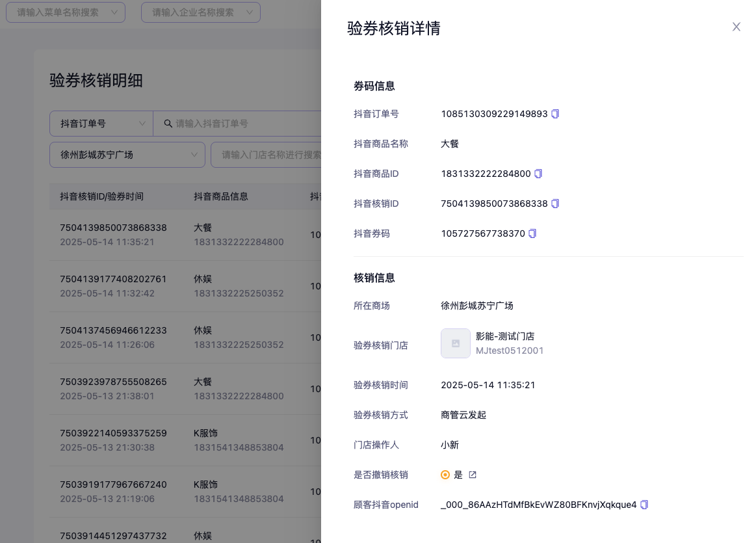
Task: Click the search magnifier icon
Action: coord(168,124)
